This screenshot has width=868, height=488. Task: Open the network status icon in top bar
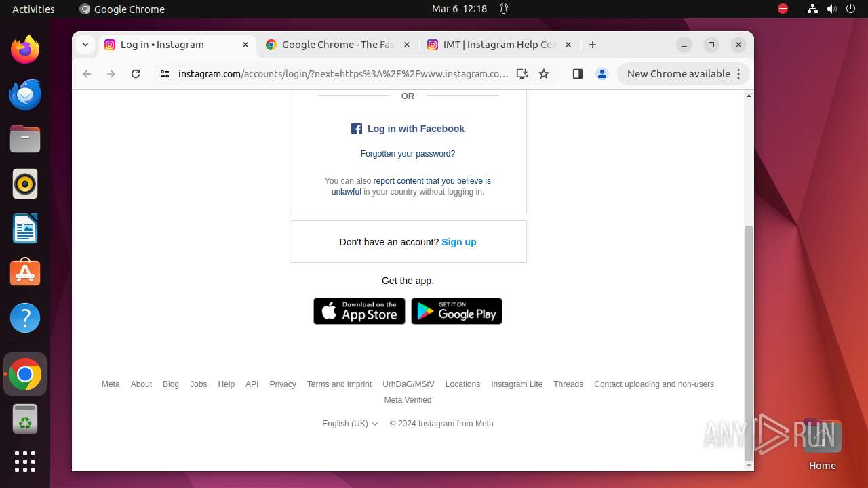[x=812, y=9]
